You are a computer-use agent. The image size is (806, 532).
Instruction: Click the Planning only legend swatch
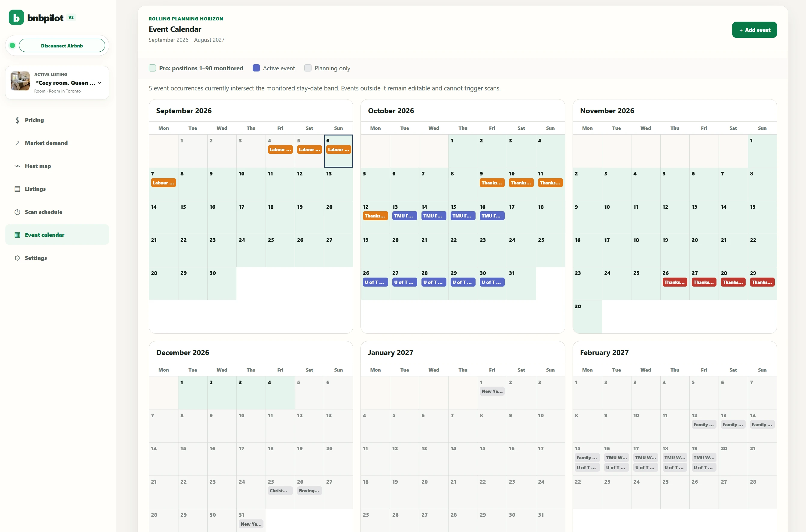(308, 68)
